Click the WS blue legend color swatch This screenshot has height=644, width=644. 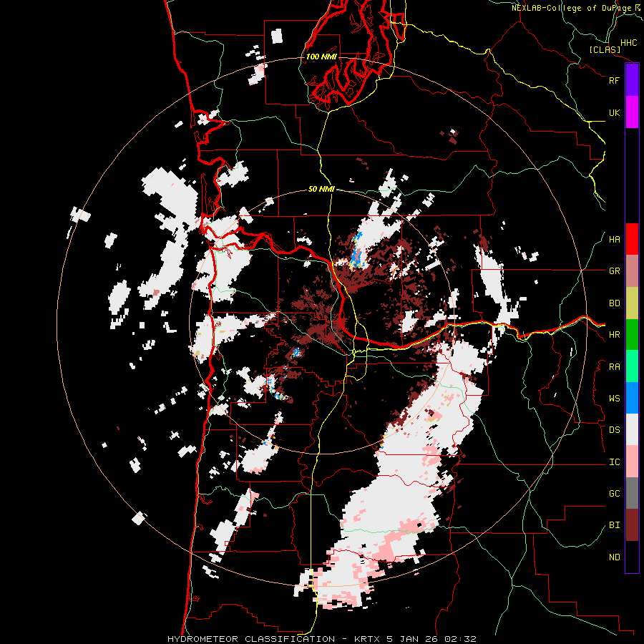pyautogui.click(x=632, y=398)
